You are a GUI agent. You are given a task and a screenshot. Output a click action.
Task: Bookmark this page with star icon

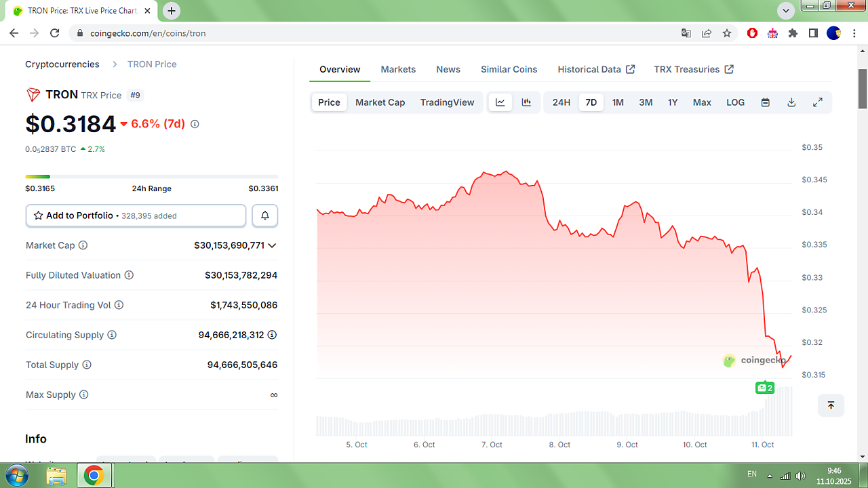click(727, 33)
